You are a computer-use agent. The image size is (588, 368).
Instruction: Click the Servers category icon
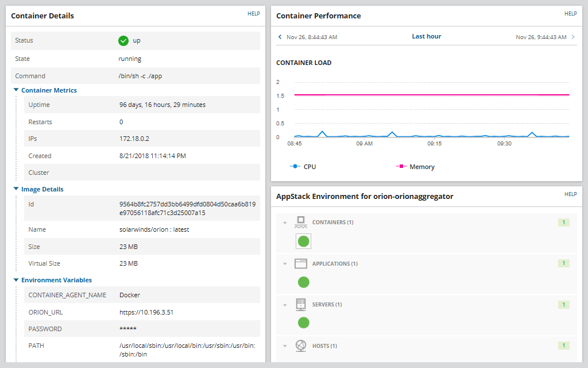coord(301,305)
